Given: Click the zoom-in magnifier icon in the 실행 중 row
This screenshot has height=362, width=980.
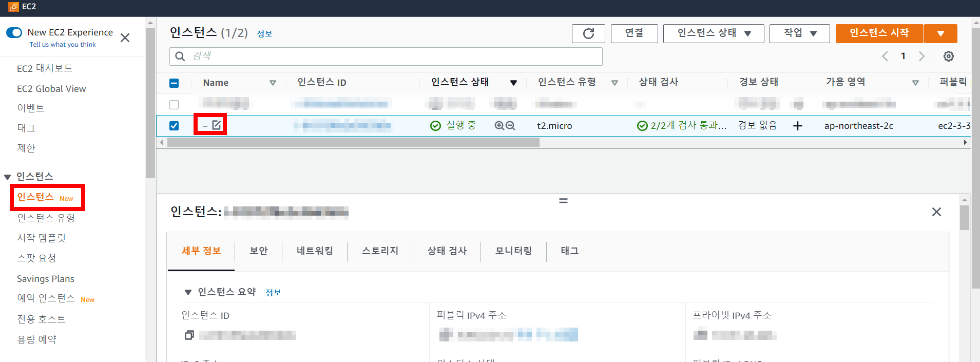Looking at the screenshot, I should 499,125.
